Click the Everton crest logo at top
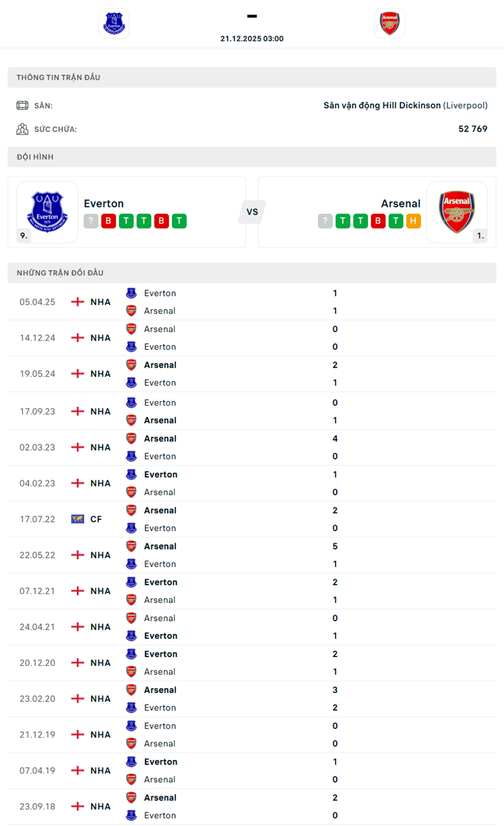 114,23
